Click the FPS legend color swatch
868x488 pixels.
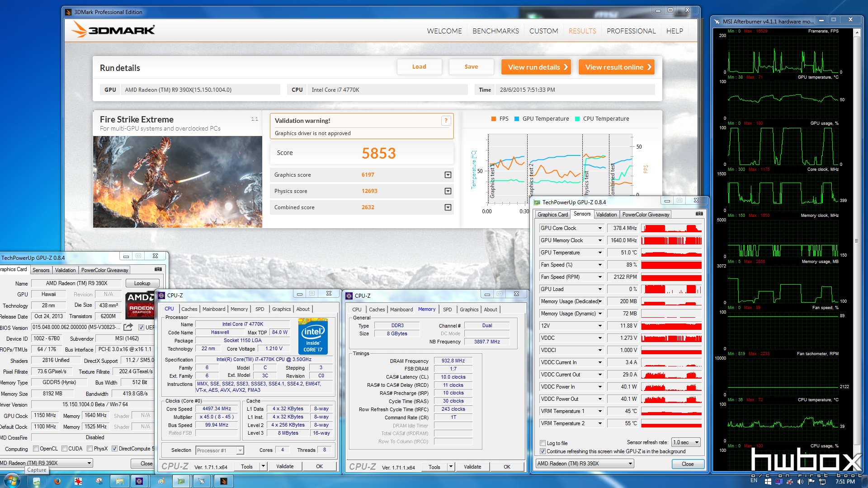tap(494, 119)
